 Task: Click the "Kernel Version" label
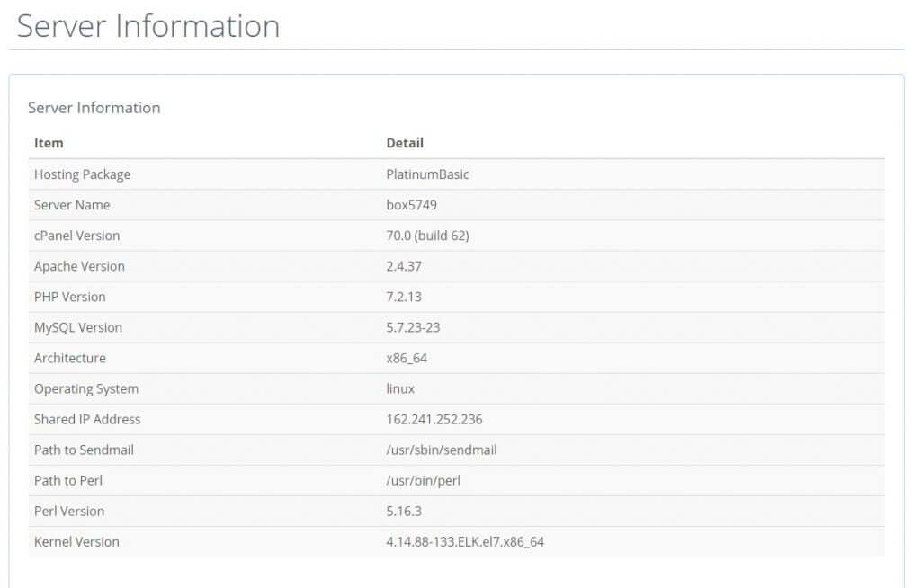(77, 541)
